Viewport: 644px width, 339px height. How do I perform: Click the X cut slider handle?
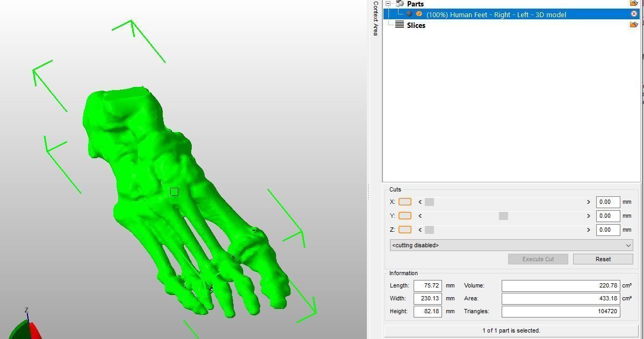(x=429, y=202)
